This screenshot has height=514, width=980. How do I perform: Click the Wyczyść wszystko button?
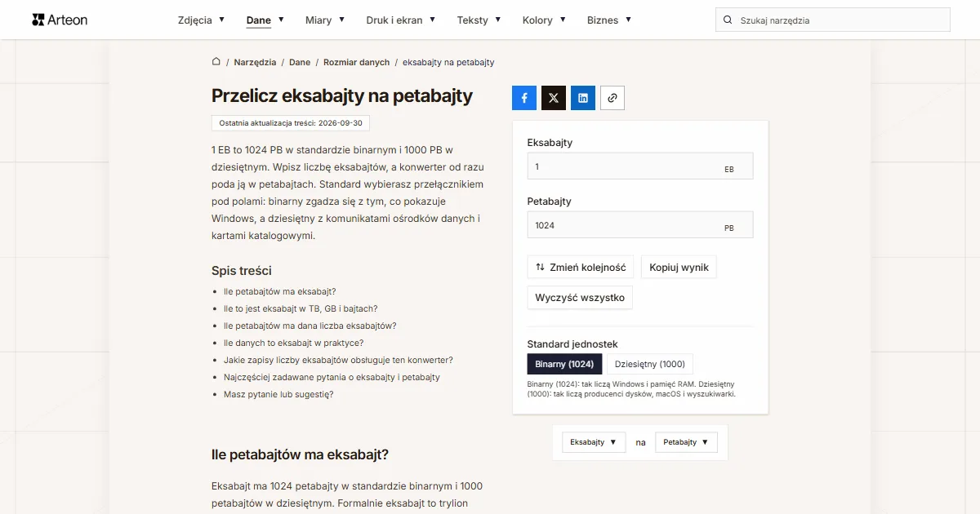580,298
